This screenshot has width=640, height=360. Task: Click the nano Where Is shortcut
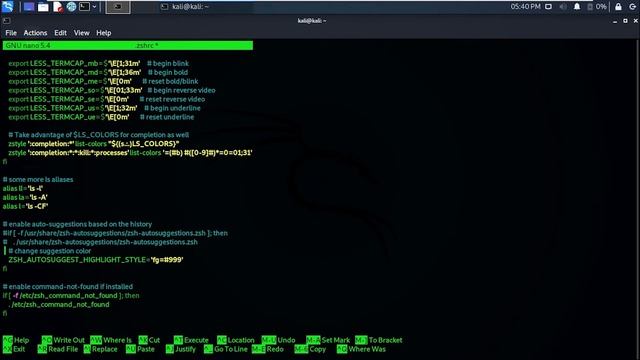(x=111, y=340)
